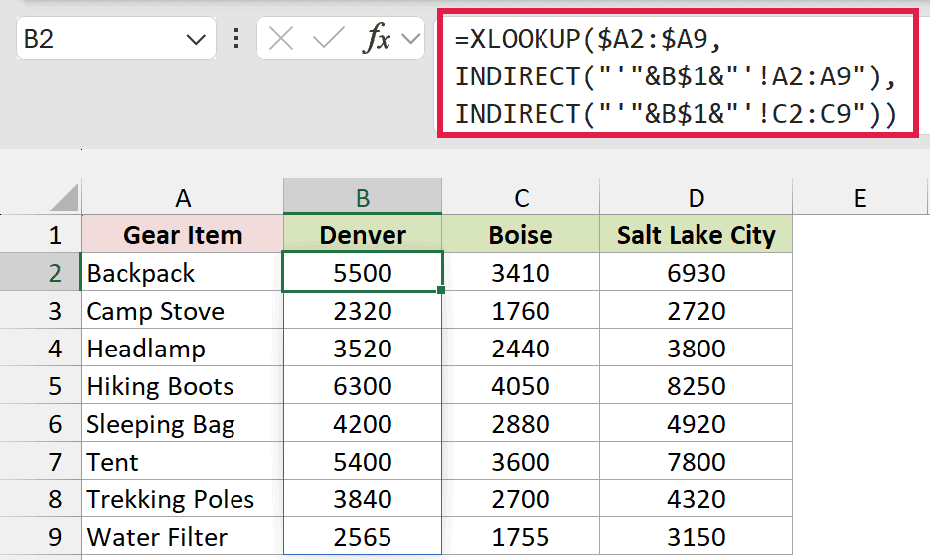Click cell B2 with value 5500
This screenshot has height=560, width=930.
(363, 273)
